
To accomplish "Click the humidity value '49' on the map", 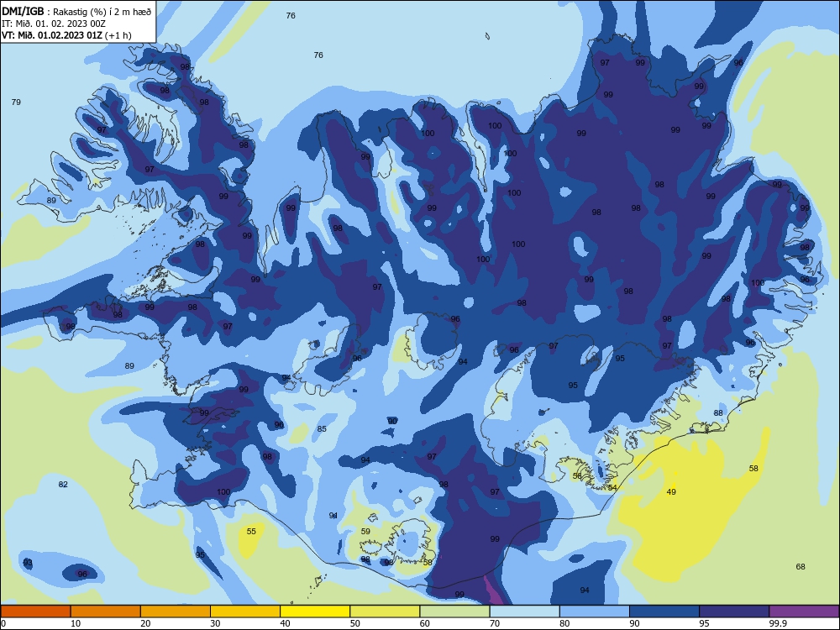I will click(671, 491).
